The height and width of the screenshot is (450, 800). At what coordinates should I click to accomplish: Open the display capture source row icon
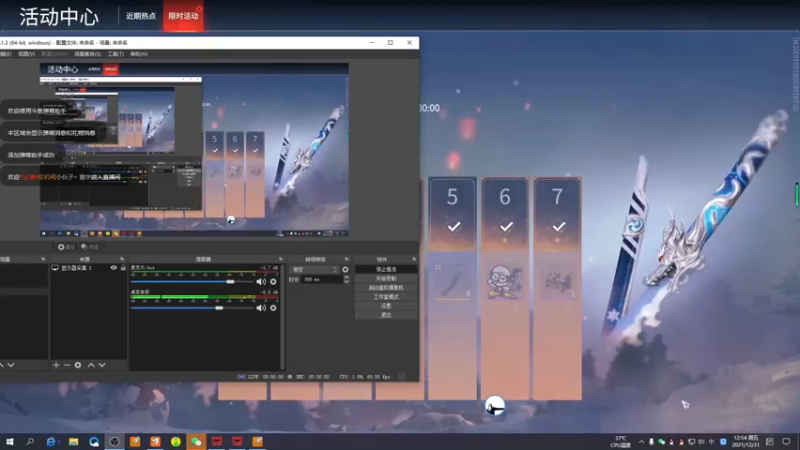coord(55,268)
